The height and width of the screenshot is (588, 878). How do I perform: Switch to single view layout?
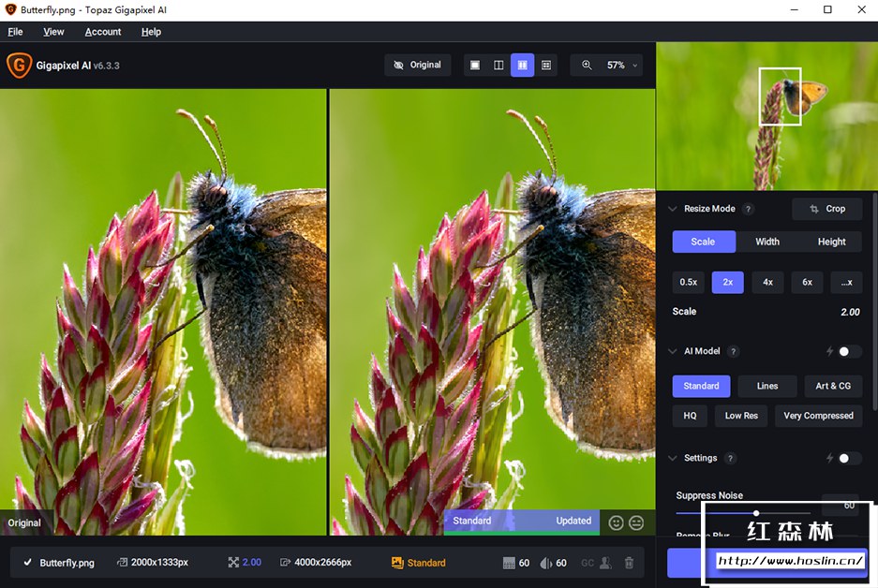tap(475, 66)
